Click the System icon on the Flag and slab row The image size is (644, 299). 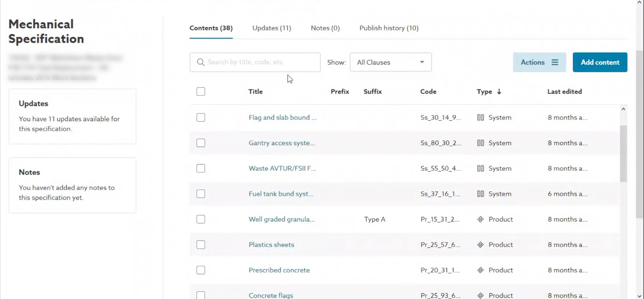tap(481, 118)
